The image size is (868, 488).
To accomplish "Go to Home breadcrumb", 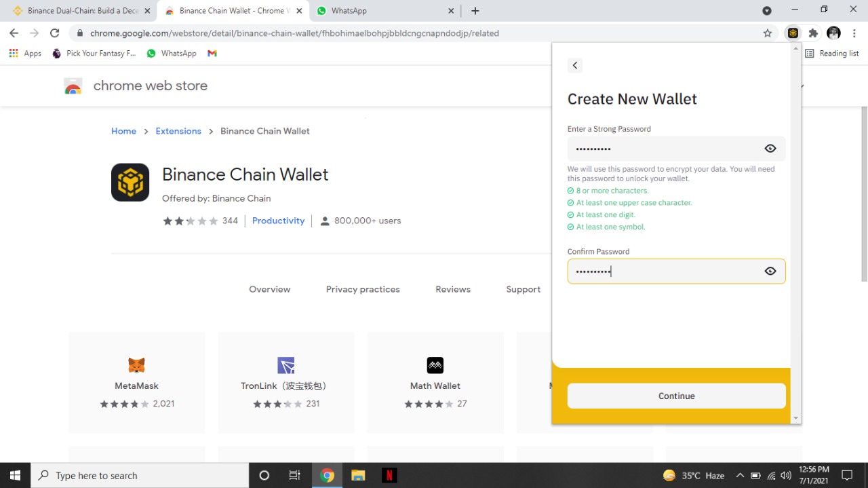I will [x=123, y=131].
